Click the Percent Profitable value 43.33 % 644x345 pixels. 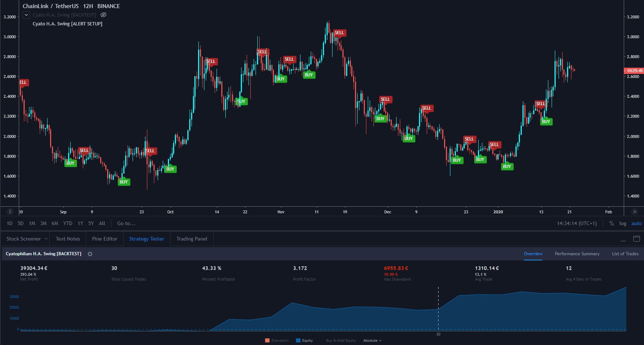click(212, 268)
